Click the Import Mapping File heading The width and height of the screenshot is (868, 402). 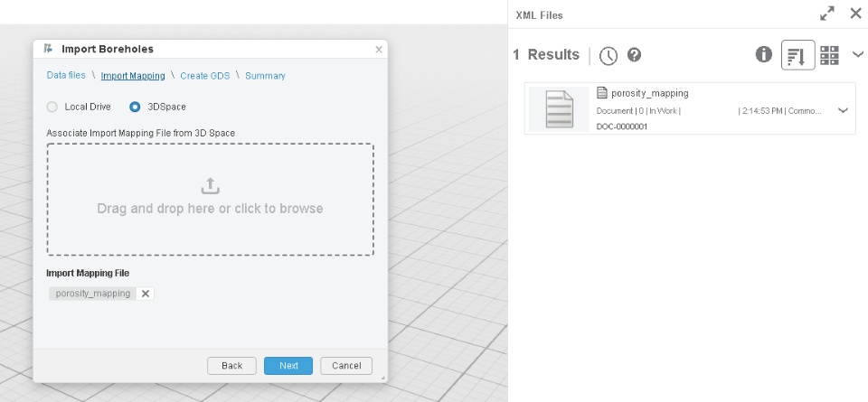coord(88,273)
